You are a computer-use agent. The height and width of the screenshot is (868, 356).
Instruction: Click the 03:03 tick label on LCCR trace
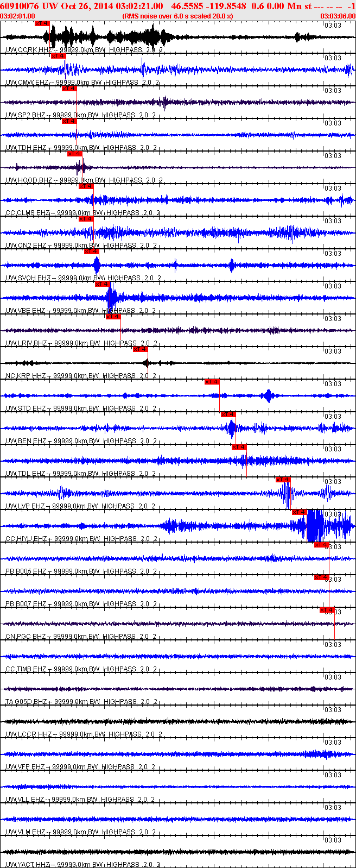(x=332, y=710)
